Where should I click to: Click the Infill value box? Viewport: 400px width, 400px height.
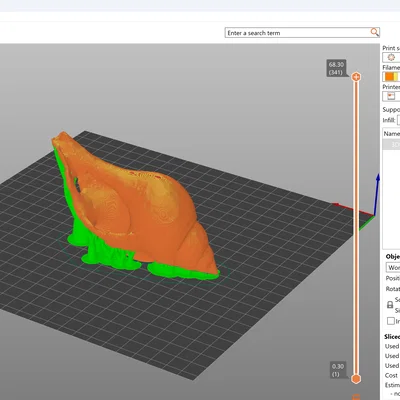pos(398,120)
